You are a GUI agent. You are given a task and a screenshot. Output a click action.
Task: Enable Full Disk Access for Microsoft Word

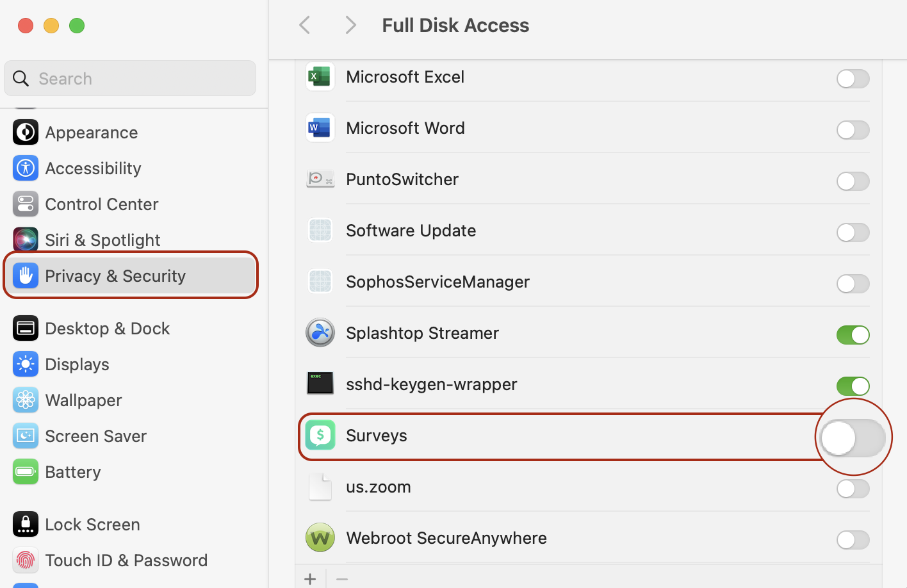tap(853, 130)
